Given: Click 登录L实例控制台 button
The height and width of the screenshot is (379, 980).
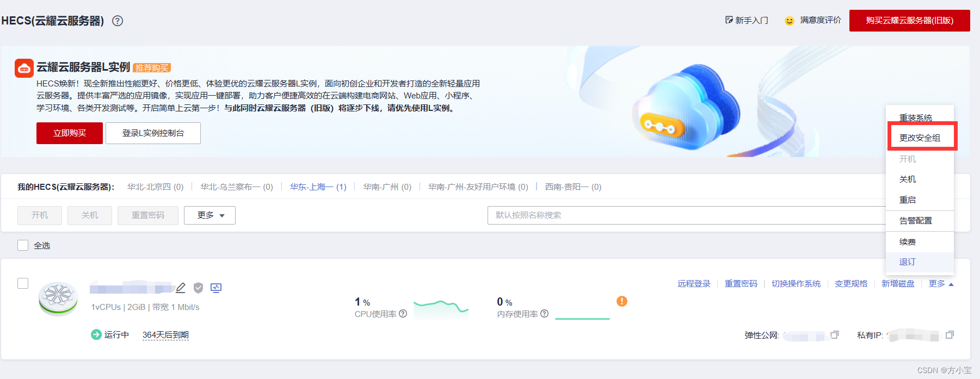Looking at the screenshot, I should pos(153,133).
